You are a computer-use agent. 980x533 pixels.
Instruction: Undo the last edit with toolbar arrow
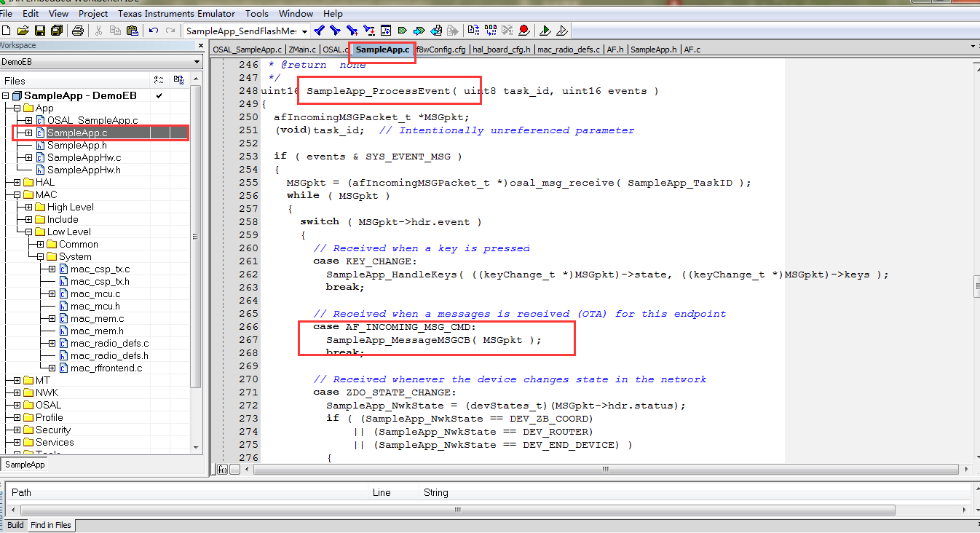154,31
